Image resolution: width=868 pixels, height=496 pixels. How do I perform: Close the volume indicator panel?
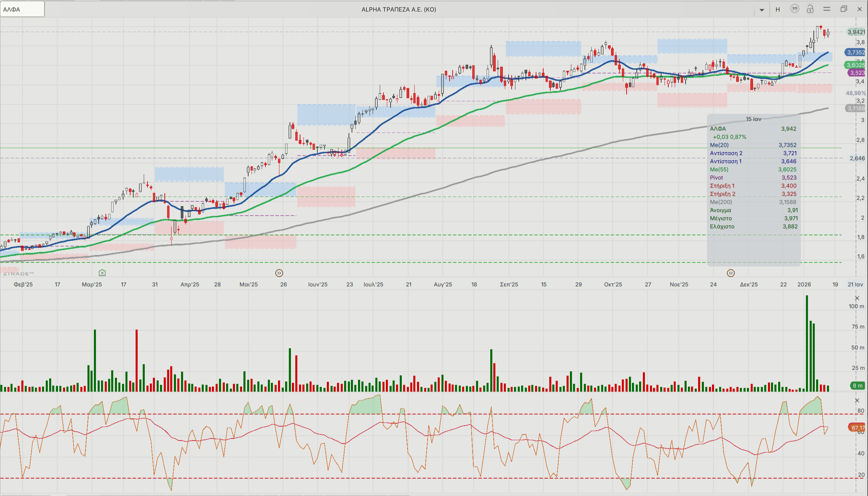tap(857, 299)
